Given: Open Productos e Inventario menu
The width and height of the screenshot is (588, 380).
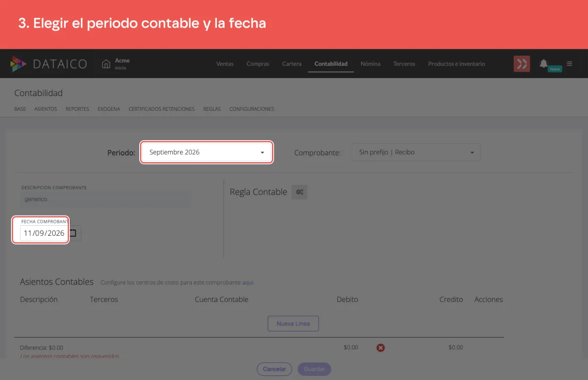Looking at the screenshot, I should tap(457, 64).
